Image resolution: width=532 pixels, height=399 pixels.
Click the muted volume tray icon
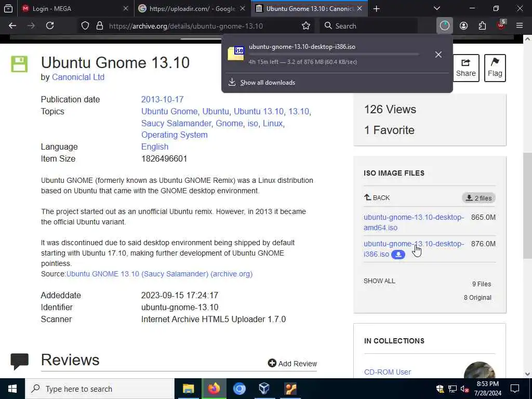[465, 389]
